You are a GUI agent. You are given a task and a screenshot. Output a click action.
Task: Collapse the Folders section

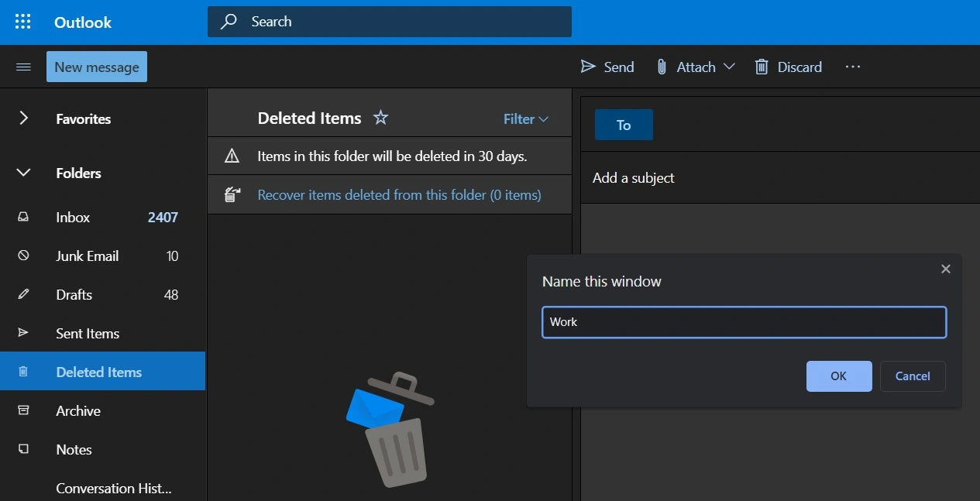[x=23, y=173]
